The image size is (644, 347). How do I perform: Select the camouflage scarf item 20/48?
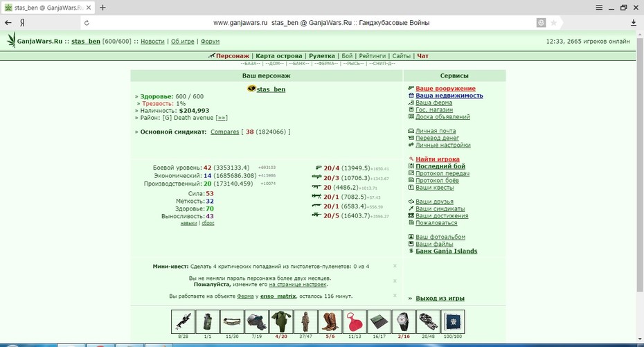[x=428, y=321]
